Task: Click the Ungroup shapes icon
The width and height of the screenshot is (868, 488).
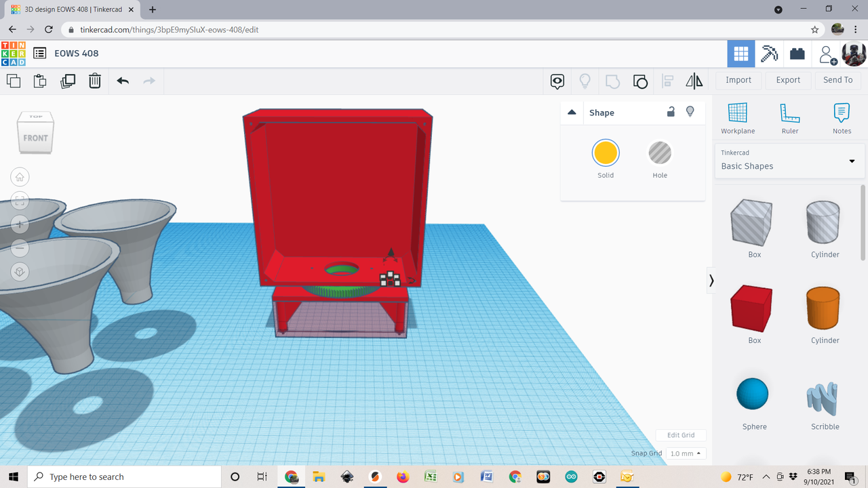Action: [x=640, y=81]
